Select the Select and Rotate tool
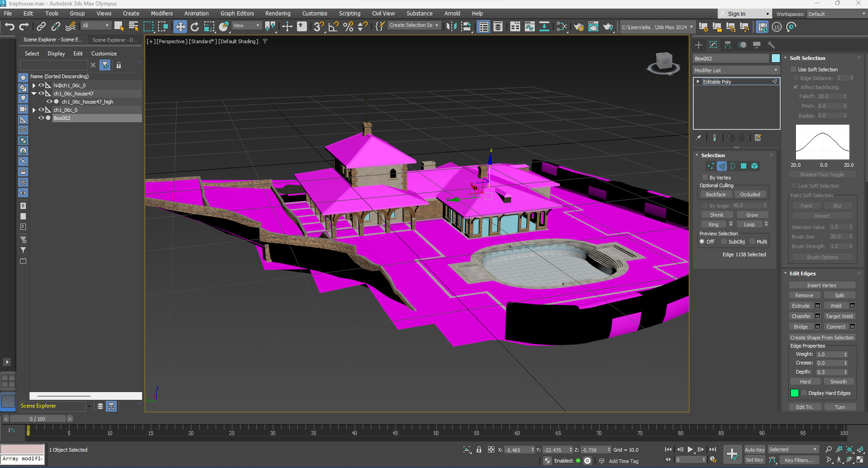 coord(195,26)
